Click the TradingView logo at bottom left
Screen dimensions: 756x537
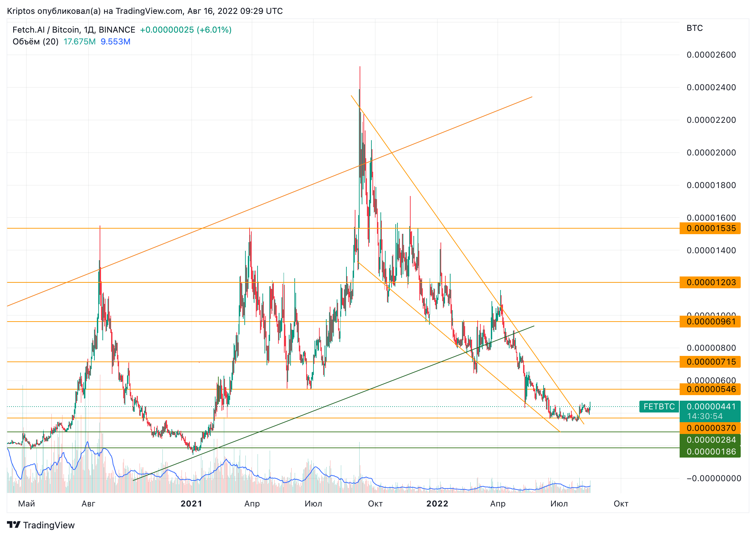pos(41,525)
